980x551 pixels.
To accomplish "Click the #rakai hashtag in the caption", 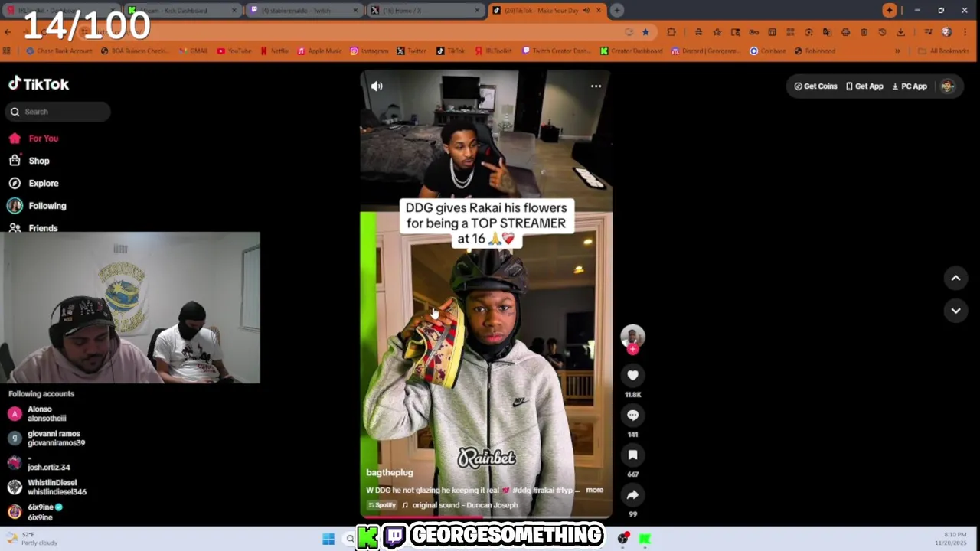I will tap(543, 490).
